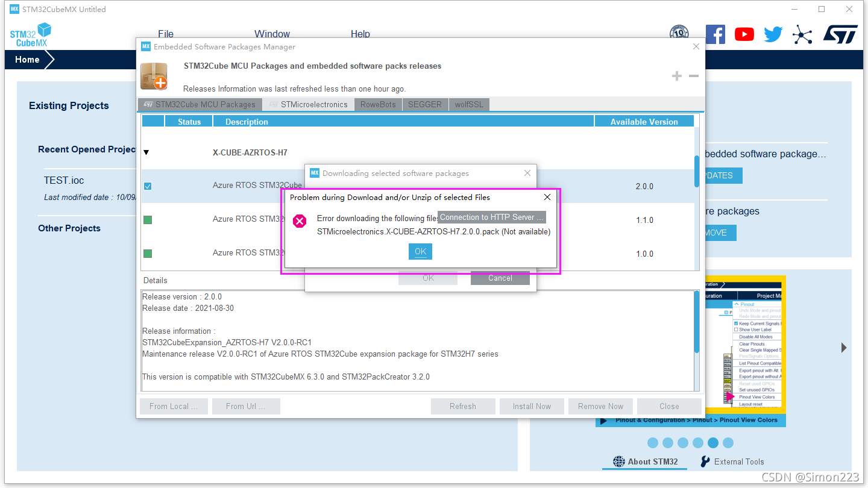Collapse all packages with the minus icon
The image size is (868, 488).
694,76
